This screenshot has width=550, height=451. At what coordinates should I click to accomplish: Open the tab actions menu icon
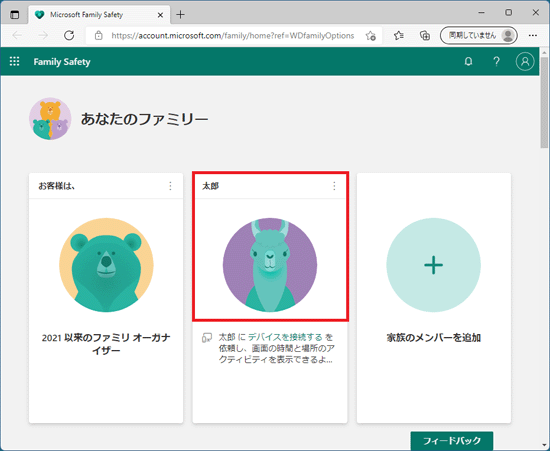[x=14, y=15]
